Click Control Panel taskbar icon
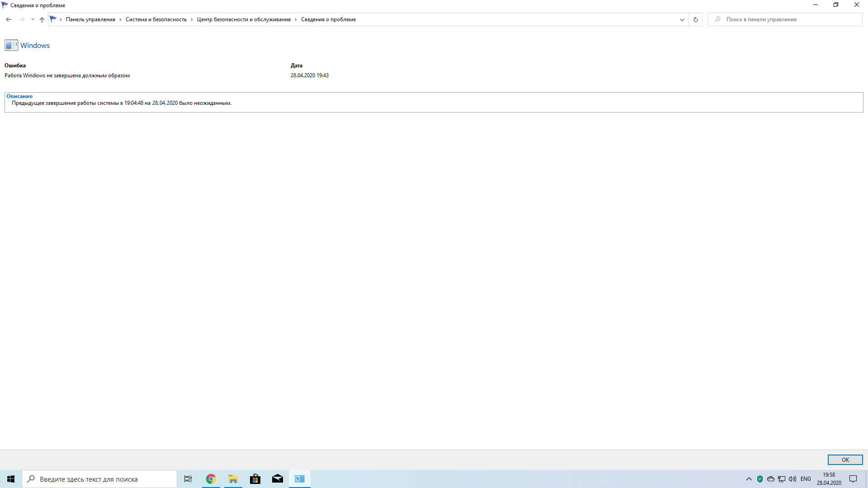The width and height of the screenshot is (868, 488). click(x=300, y=479)
